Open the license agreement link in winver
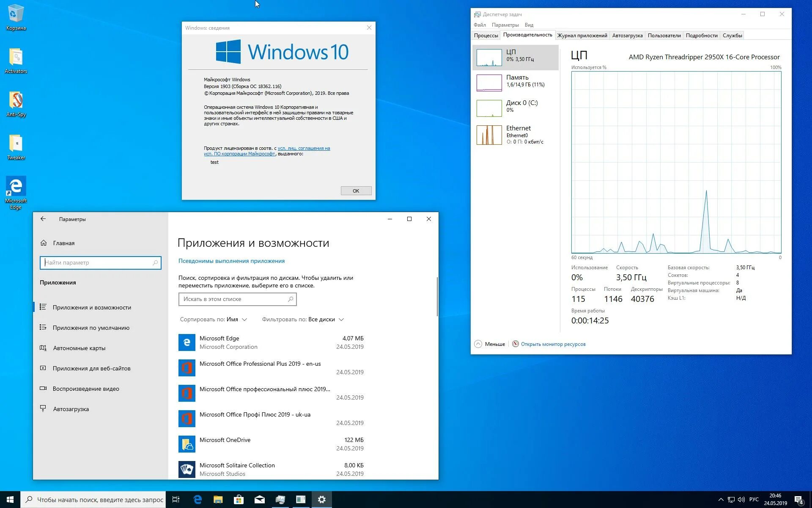The image size is (812, 508). pyautogui.click(x=267, y=151)
